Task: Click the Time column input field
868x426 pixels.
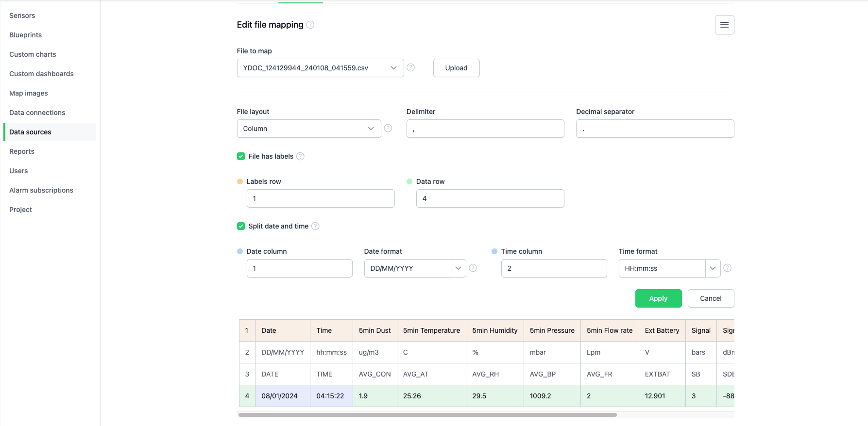Action: pos(554,268)
